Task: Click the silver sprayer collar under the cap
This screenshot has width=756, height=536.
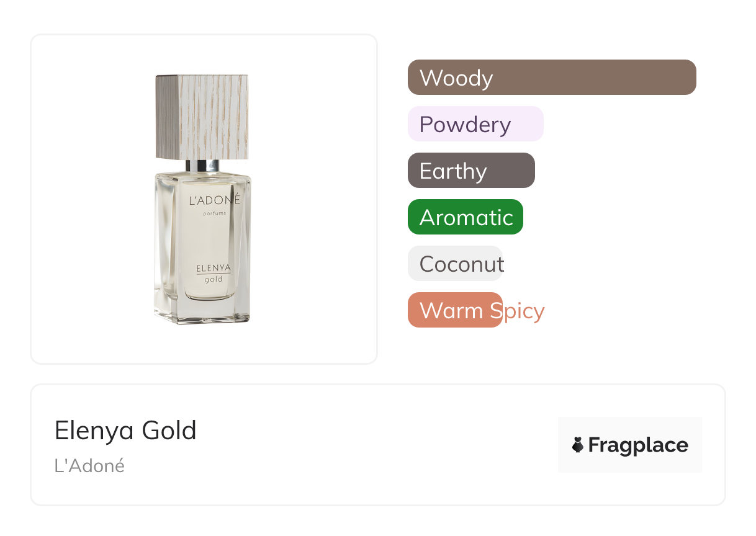Action: (202, 166)
